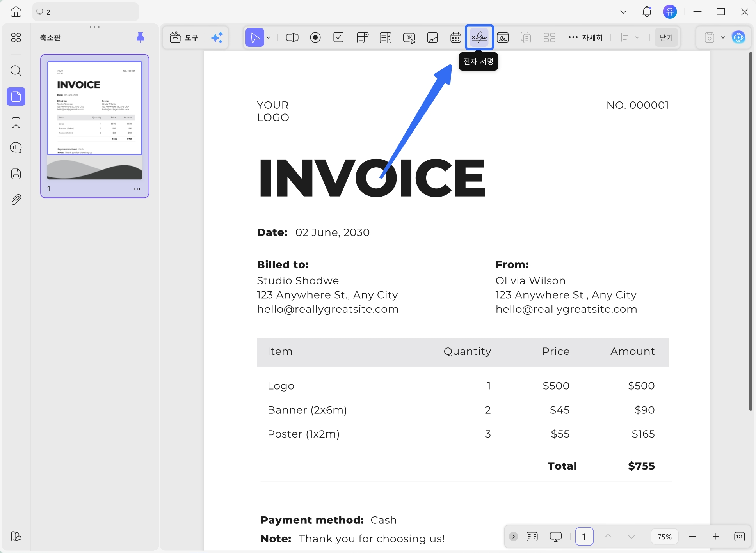Open the user account avatar

[x=670, y=12]
